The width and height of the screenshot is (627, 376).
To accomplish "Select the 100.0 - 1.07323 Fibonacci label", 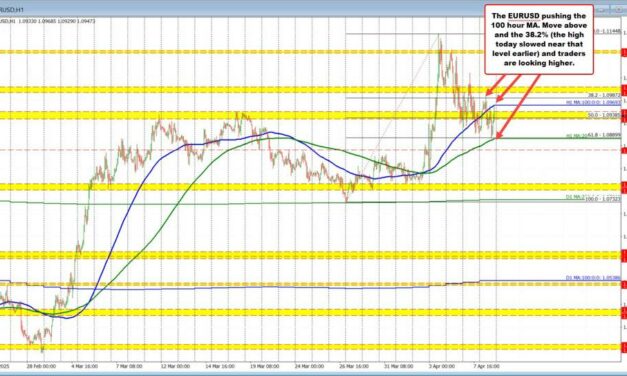I will click(603, 198).
